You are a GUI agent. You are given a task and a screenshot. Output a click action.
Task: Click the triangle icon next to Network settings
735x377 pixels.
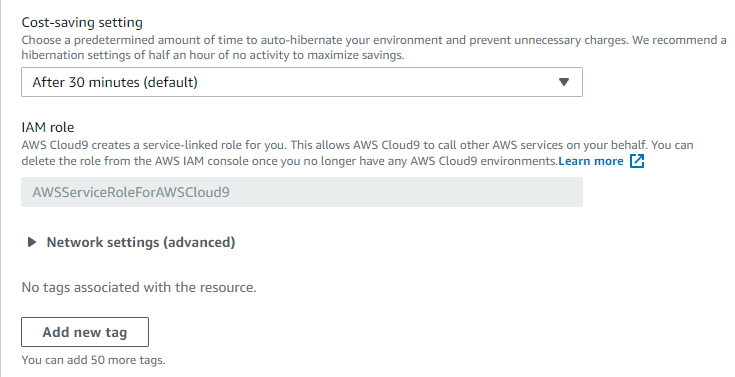coord(32,242)
